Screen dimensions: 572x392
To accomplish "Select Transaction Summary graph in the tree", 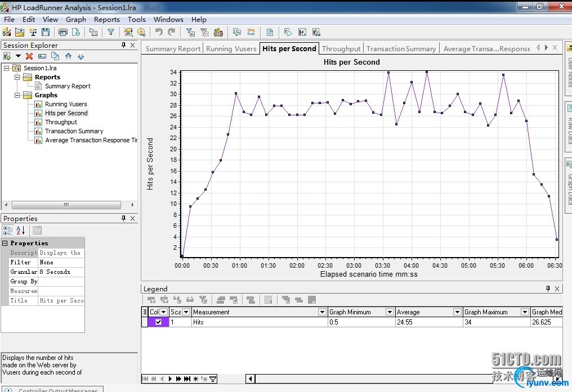I will 74,131.
